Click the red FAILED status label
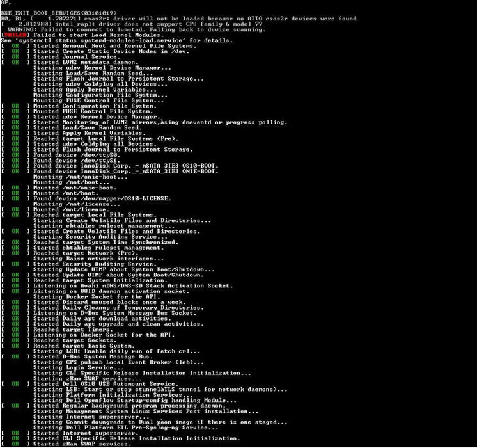 (15, 35)
